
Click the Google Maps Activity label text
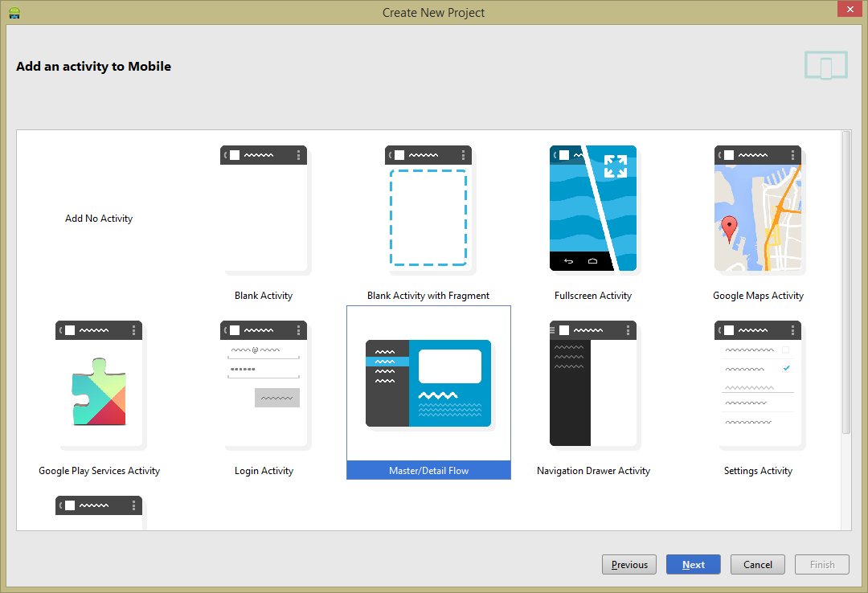click(758, 296)
